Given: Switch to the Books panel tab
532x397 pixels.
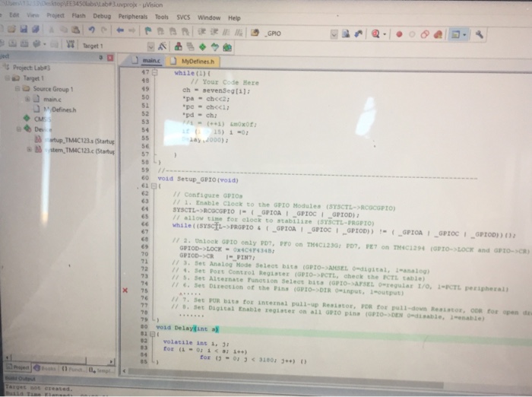Looking at the screenshot, I should tap(45, 368).
